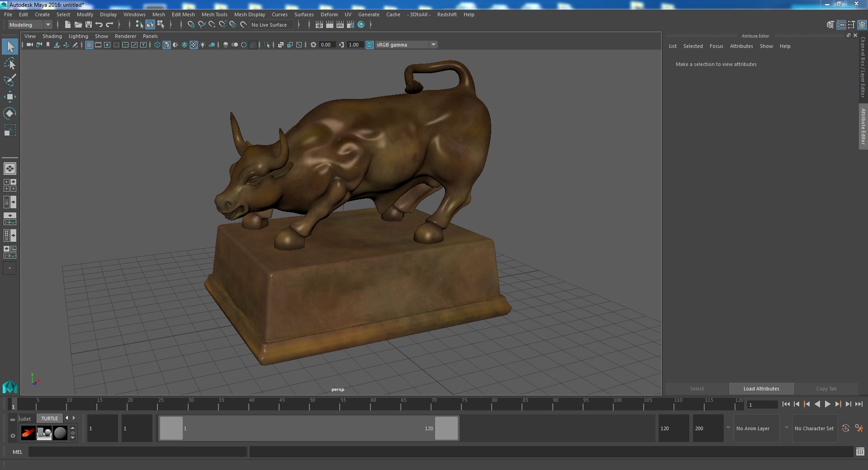Click the shelf tab right arrow

tap(74, 418)
